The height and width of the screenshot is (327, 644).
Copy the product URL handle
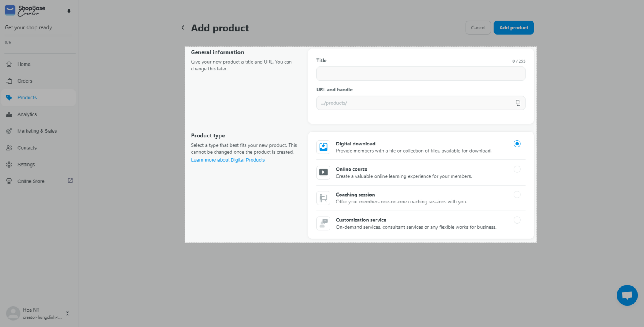tap(518, 103)
